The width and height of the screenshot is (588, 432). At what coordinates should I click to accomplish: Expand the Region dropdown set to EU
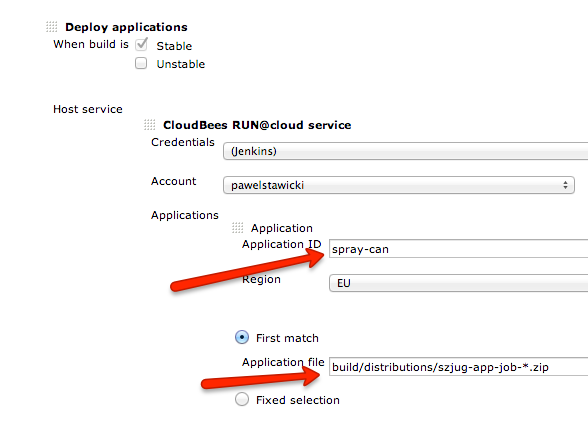point(458,283)
